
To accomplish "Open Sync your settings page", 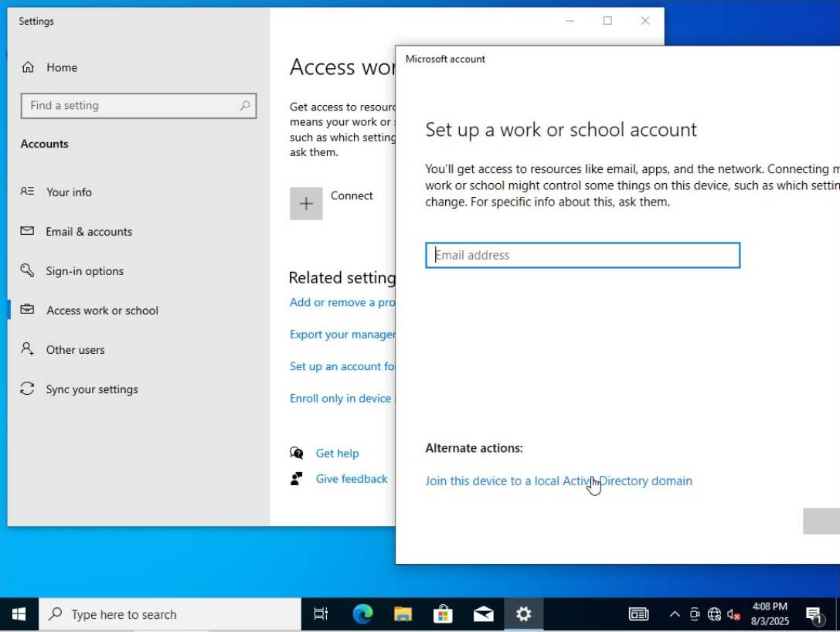I will coord(92,389).
